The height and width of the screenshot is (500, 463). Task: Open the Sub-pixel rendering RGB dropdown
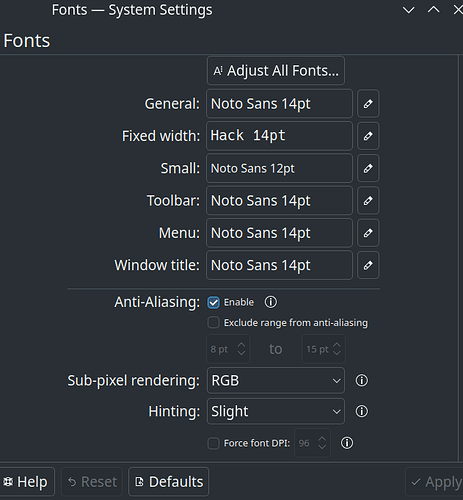coord(276,380)
